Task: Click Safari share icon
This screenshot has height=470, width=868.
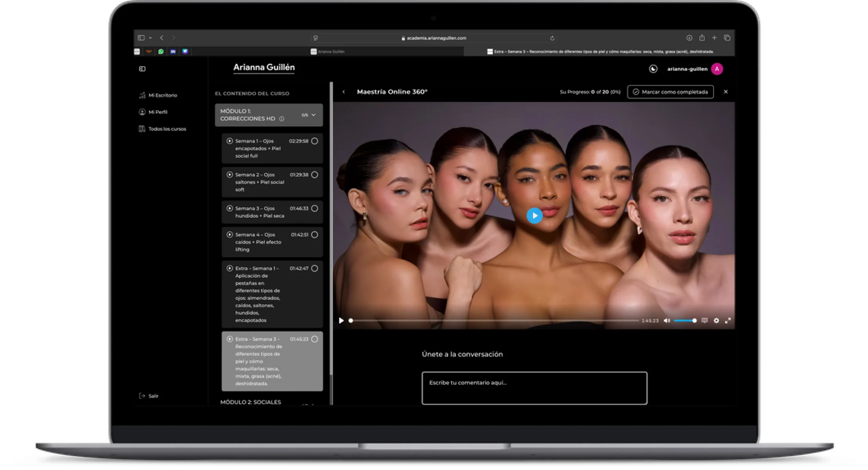Action: (x=702, y=38)
